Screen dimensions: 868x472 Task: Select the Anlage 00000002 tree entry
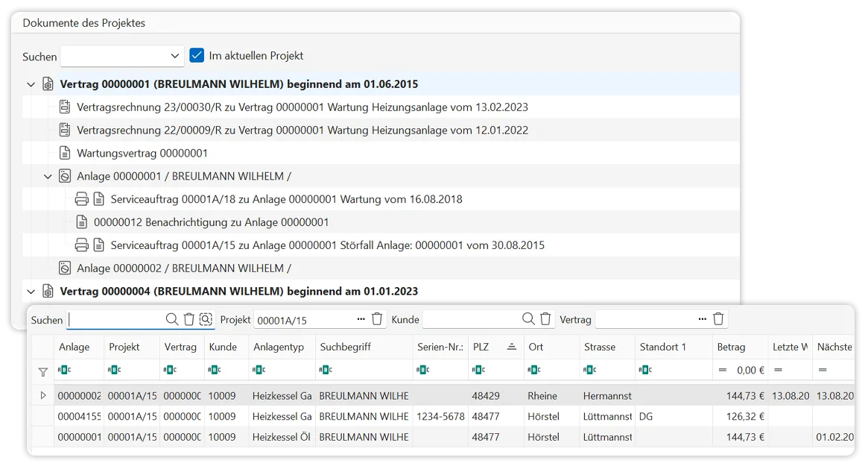[183, 268]
